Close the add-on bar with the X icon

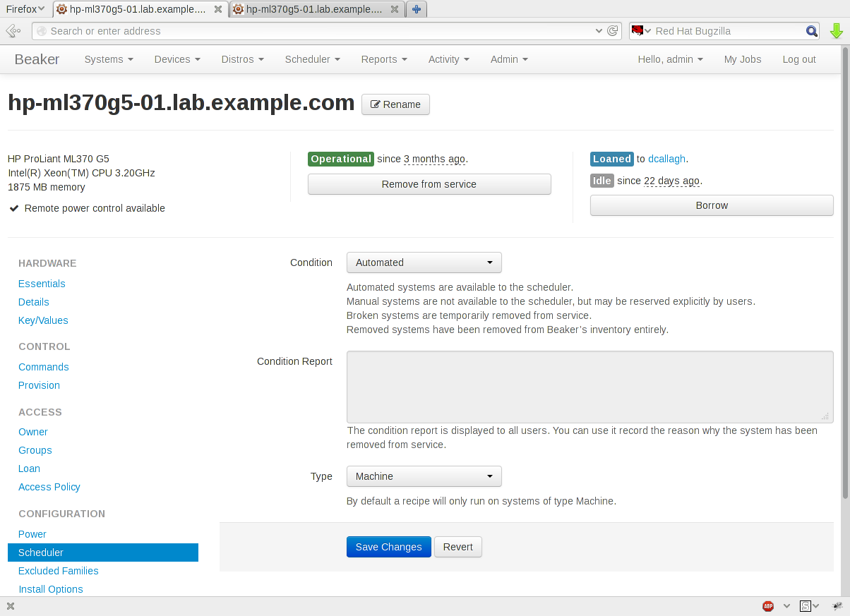tap(11, 606)
